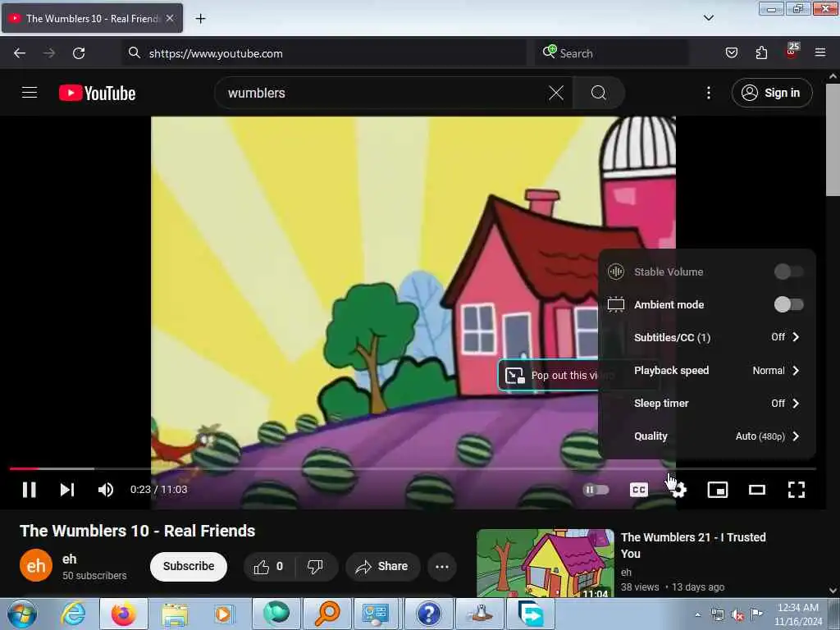
Task: Open the Sleep timer submenu
Action: (706, 403)
